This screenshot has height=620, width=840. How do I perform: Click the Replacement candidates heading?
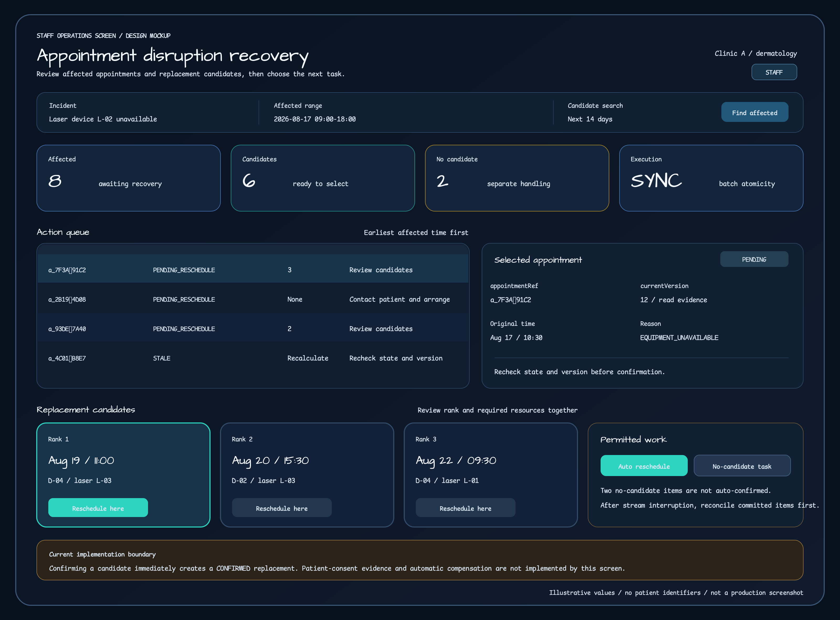pos(86,410)
